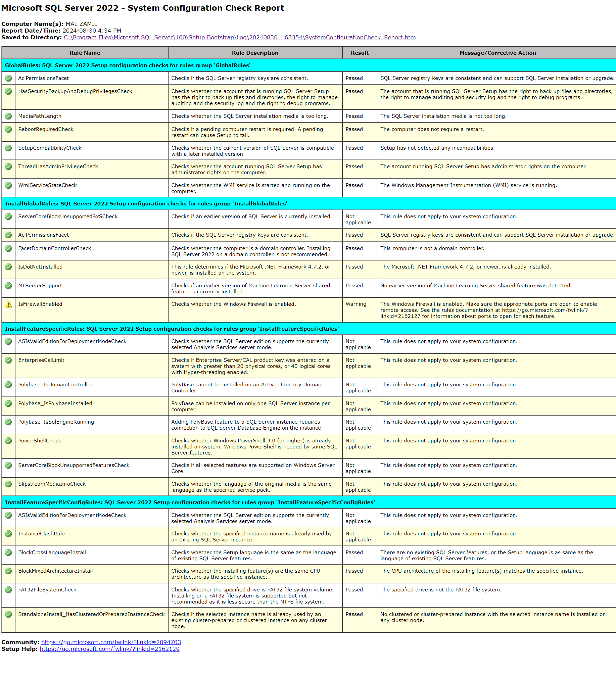Click the green check beside SlipstreamMediaInfoCheck

click(8, 484)
